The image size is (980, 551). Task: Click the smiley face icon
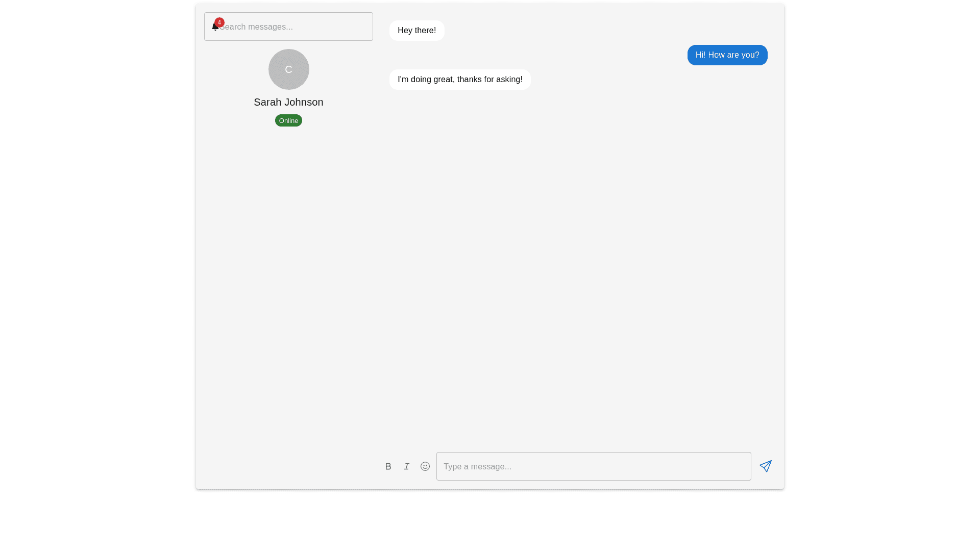click(425, 466)
